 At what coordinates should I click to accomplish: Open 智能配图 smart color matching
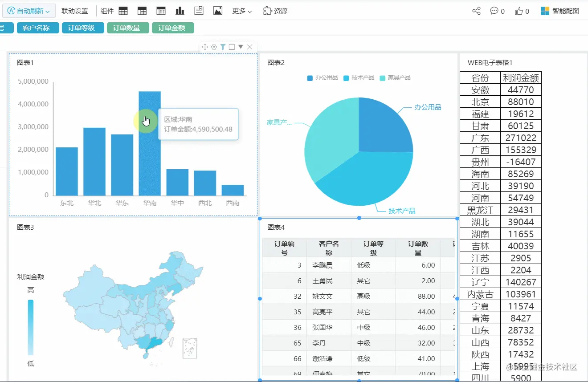(560, 11)
